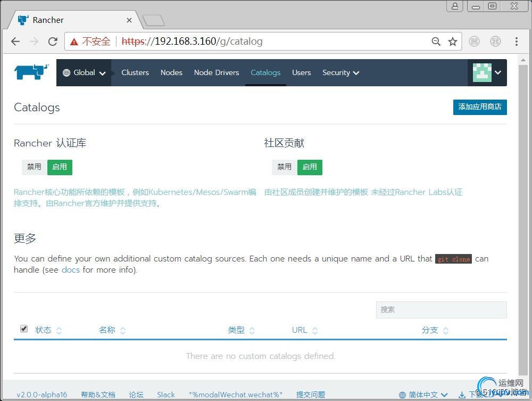Click the Chrome profile person icon
Viewport: 532px width, 401px height.
click(455, 6)
